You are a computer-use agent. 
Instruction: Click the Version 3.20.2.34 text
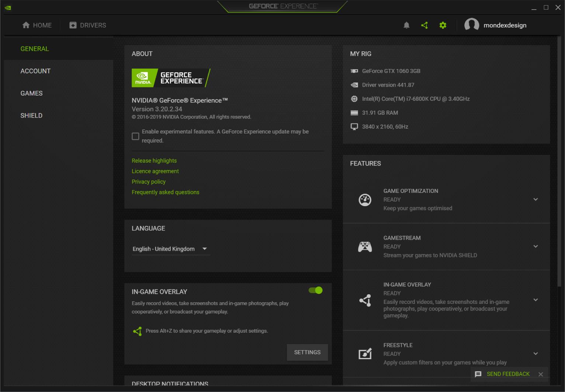pos(157,109)
